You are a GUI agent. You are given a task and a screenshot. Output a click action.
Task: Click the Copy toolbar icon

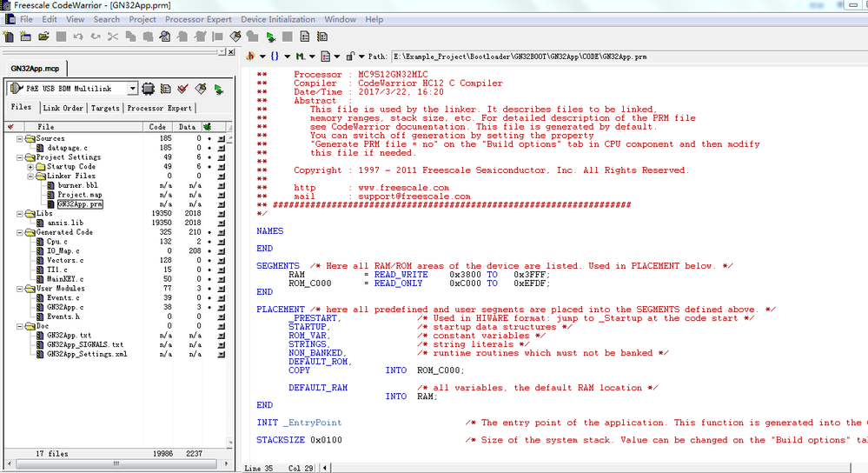point(130,37)
